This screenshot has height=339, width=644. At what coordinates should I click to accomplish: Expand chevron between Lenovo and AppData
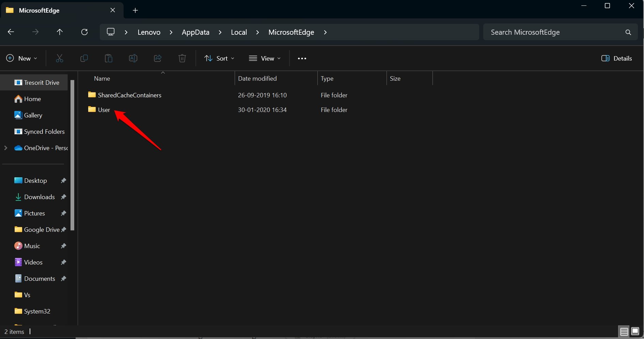(171, 32)
